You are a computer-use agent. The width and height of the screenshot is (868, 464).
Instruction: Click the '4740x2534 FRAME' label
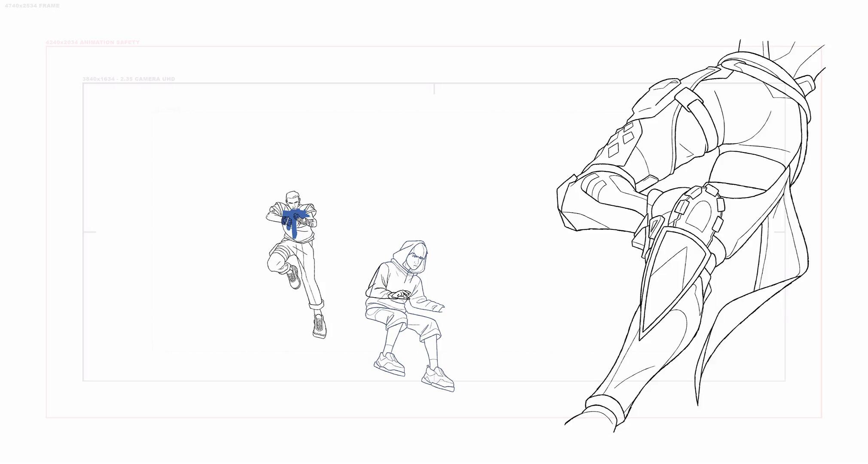32,6
